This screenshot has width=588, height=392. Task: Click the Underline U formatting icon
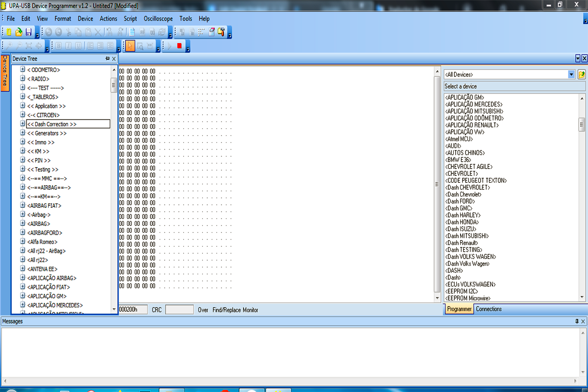78,46
